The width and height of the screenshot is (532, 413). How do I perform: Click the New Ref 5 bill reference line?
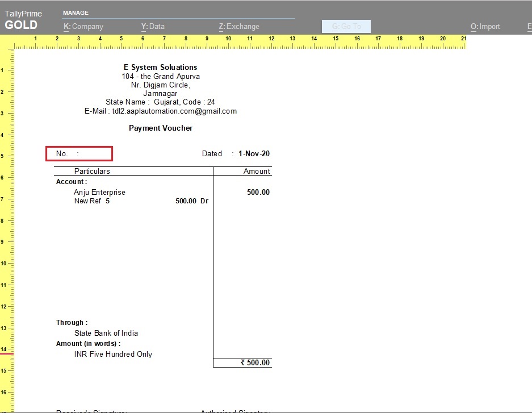(92, 201)
